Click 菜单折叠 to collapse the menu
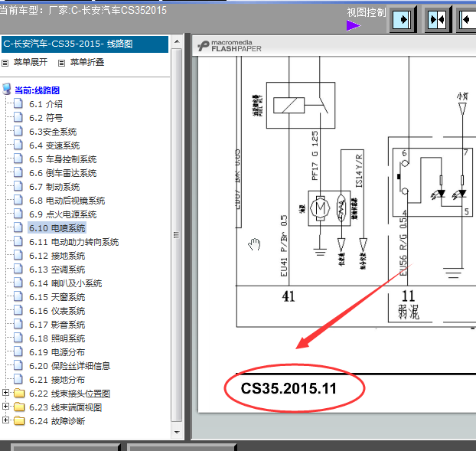The image size is (476, 451). [87, 62]
